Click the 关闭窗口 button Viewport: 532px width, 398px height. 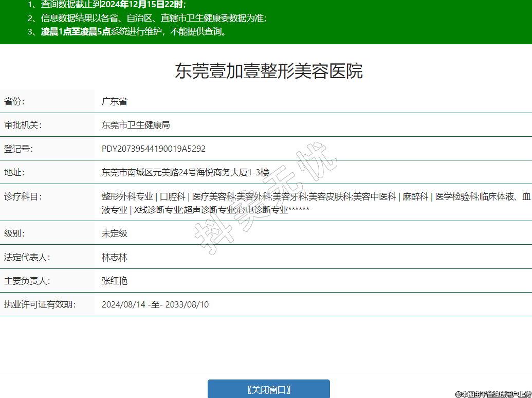click(x=268, y=389)
